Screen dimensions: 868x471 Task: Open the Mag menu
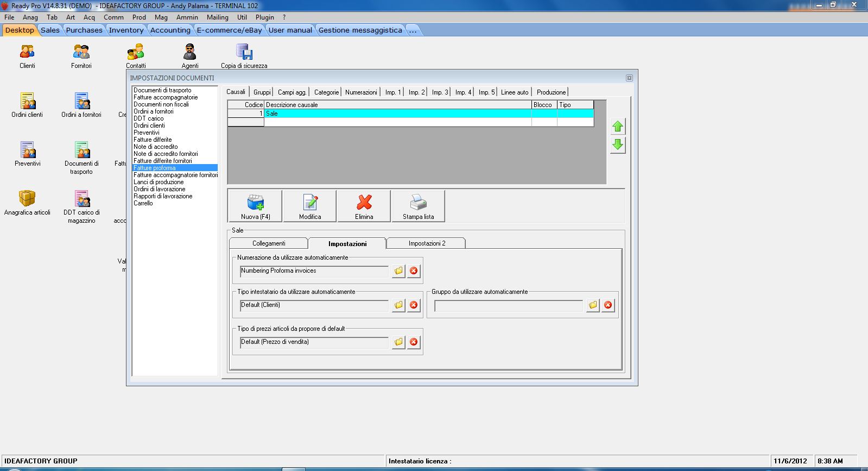coord(161,17)
